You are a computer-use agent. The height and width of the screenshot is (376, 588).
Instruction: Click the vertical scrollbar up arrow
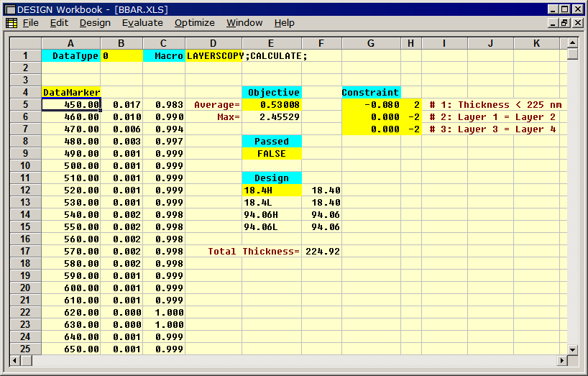point(572,42)
